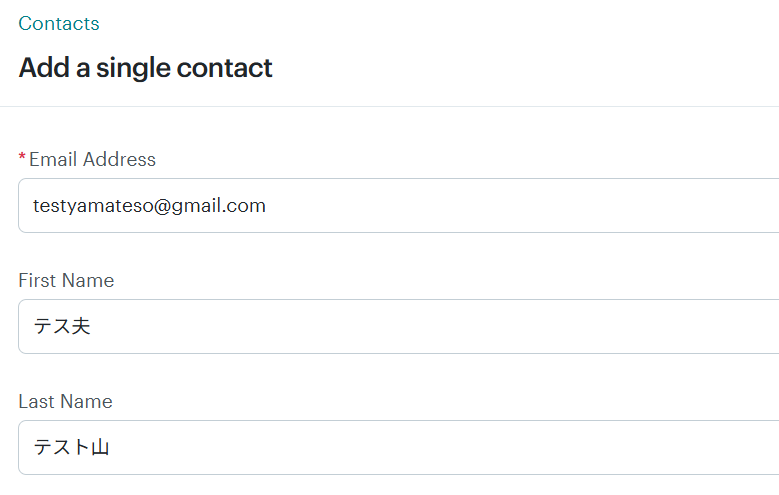Click the Email Address field label

pyautogui.click(x=92, y=159)
